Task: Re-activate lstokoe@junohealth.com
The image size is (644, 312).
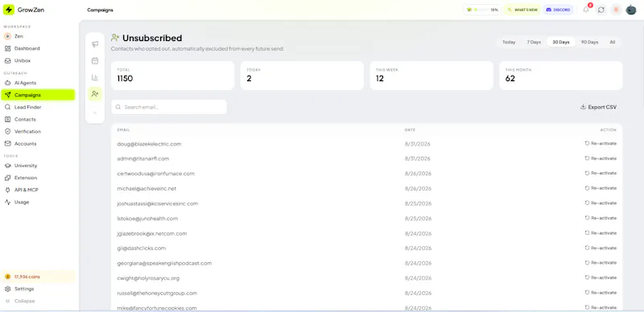Action: [601, 219]
